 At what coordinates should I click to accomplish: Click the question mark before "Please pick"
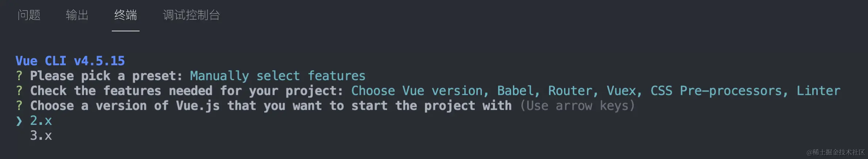[19, 76]
